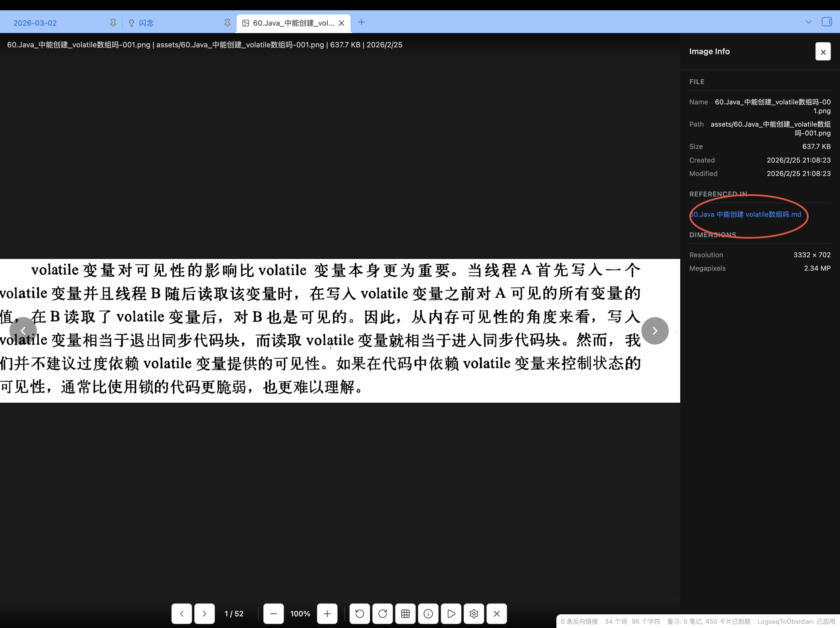Switch to the 闪念 tab
Image resolution: width=840 pixels, height=628 pixels.
point(146,23)
